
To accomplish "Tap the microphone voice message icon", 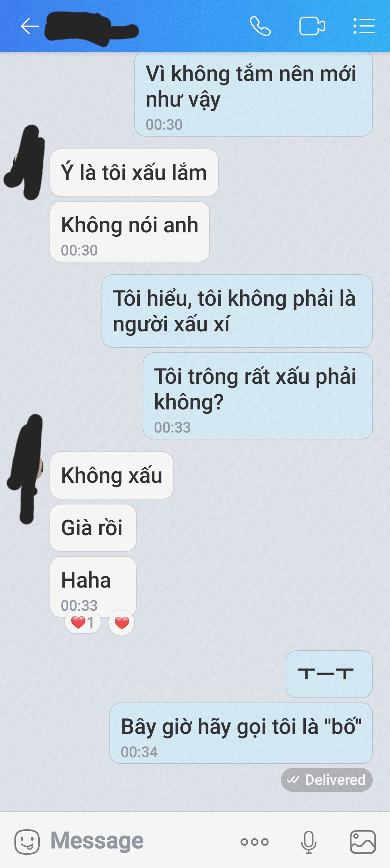I will (x=309, y=842).
